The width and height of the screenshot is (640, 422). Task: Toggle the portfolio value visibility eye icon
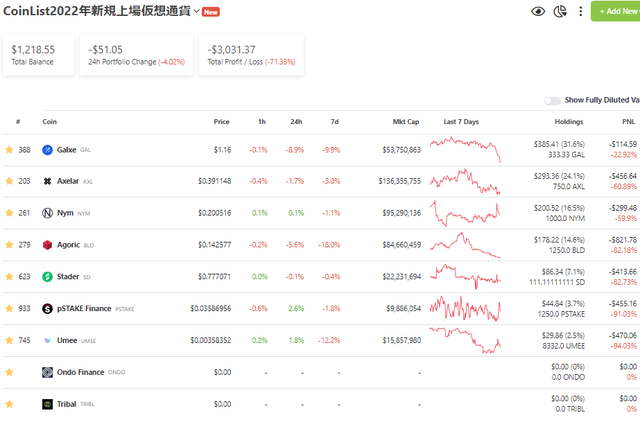pos(538,11)
